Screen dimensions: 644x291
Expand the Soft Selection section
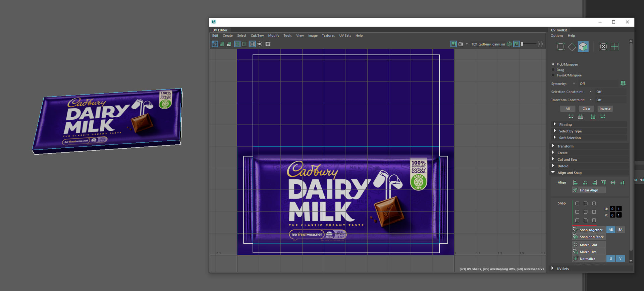coord(555,137)
